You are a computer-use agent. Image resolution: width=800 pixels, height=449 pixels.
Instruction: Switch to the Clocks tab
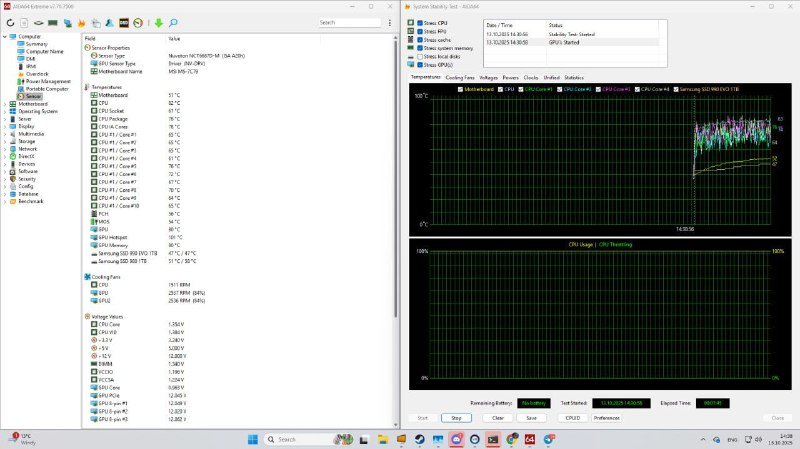531,78
